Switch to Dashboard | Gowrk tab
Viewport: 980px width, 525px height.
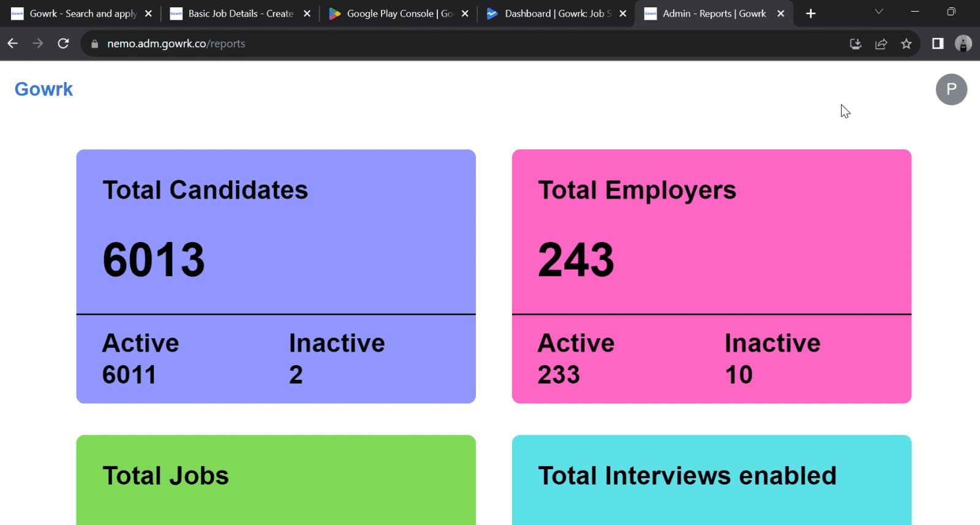pos(557,13)
